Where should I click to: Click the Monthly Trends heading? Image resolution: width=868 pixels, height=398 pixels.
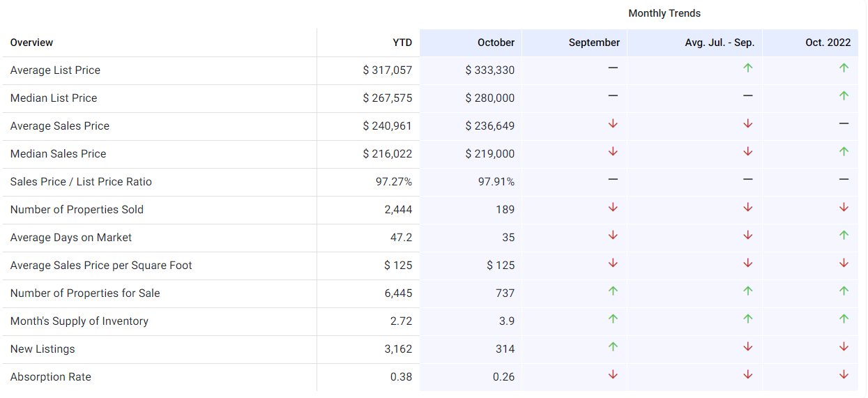[664, 13]
